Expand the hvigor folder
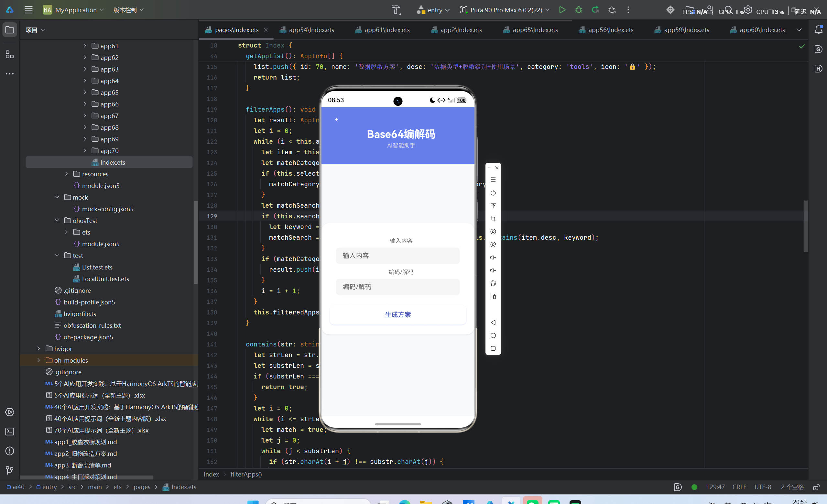827x504 pixels. 39,348
